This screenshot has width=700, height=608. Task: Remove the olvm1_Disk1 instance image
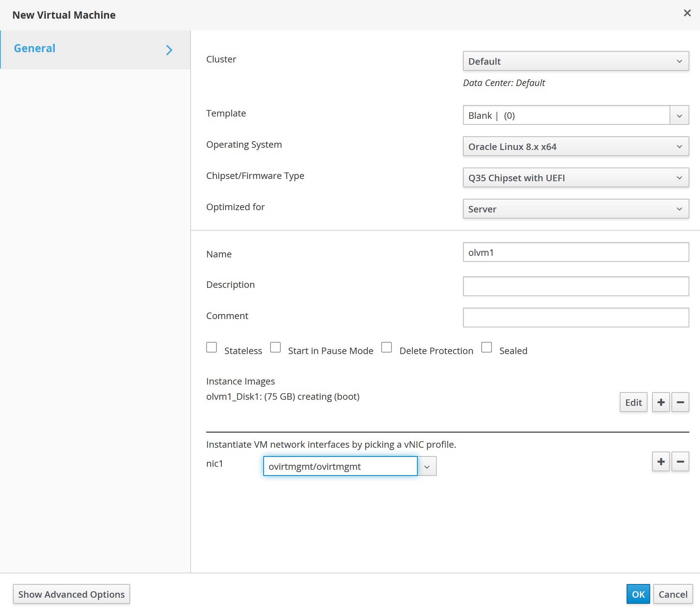(x=681, y=402)
